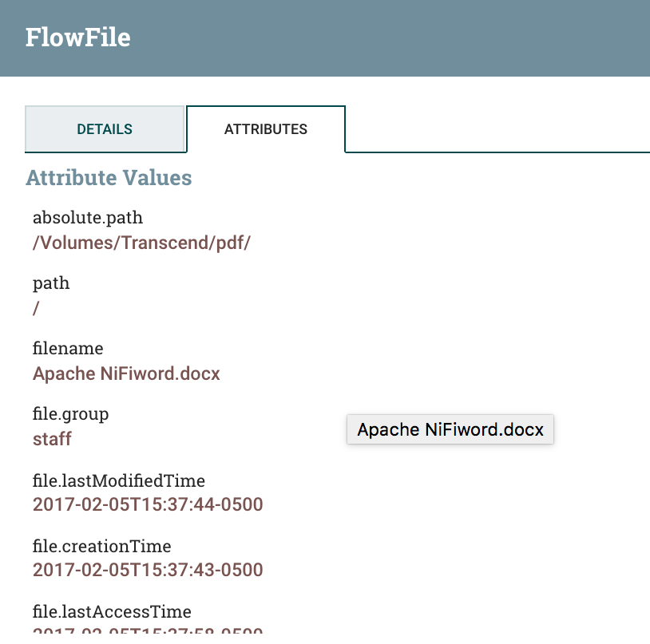Click empty area of the blue-gray header bar
The width and height of the screenshot is (650, 644).
399,38
